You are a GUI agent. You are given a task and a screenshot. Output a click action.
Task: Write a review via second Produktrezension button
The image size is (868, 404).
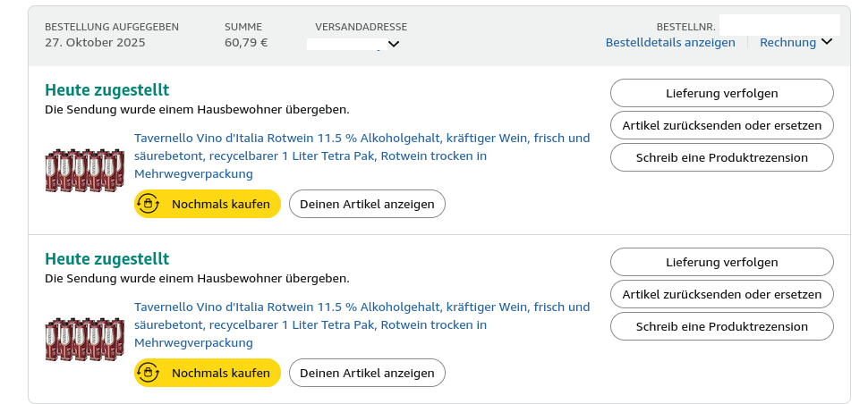click(x=721, y=326)
